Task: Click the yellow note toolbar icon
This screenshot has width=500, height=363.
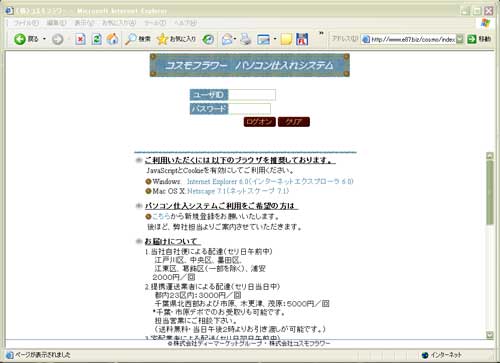Action: (286, 39)
